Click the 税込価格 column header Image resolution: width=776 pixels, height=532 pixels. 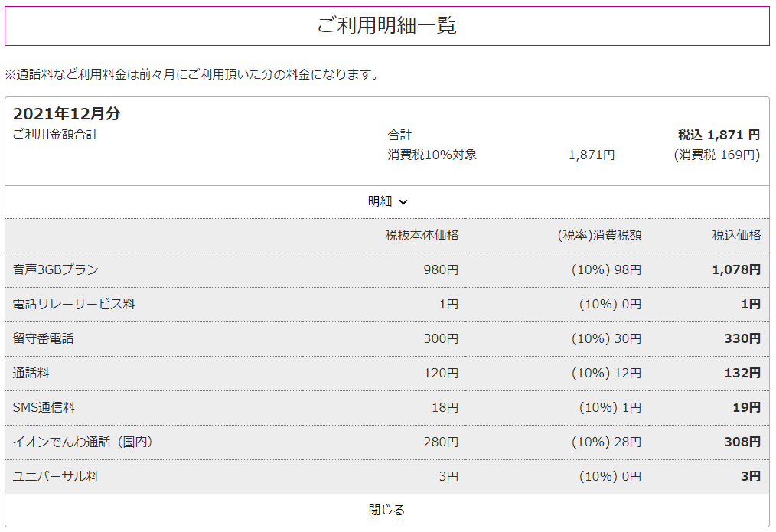point(736,235)
